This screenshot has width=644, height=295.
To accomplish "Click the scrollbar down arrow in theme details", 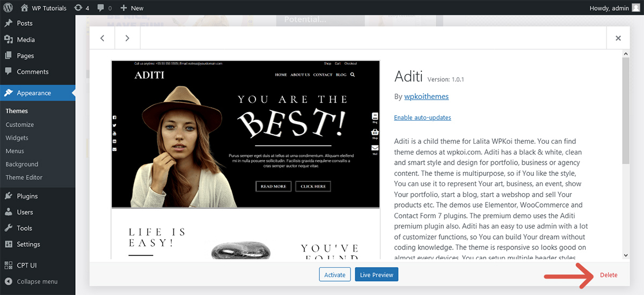I will point(626,256).
